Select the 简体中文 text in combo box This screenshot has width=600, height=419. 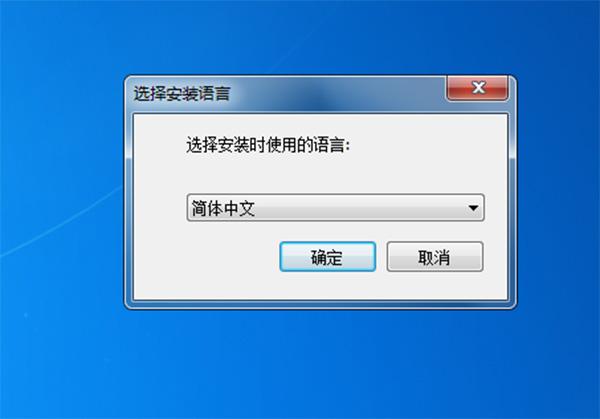(x=223, y=208)
